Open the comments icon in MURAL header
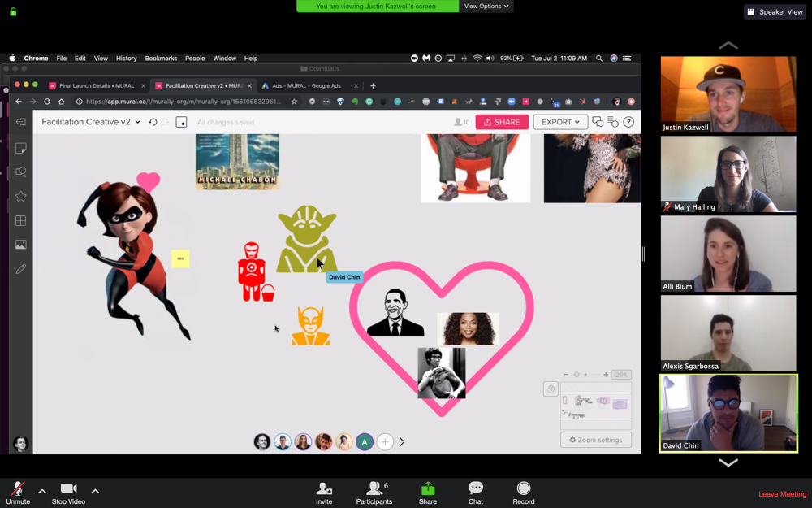This screenshot has height=508, width=812. 598,122
